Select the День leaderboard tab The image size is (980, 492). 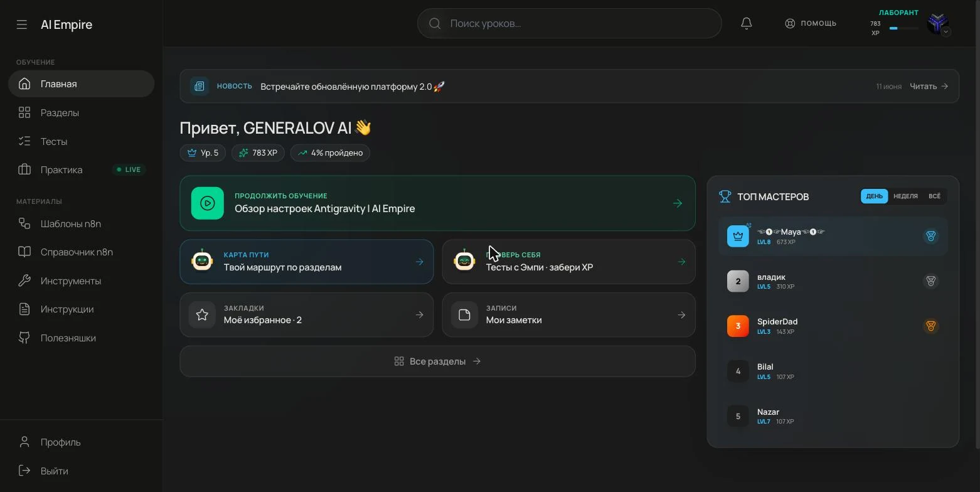pyautogui.click(x=874, y=196)
